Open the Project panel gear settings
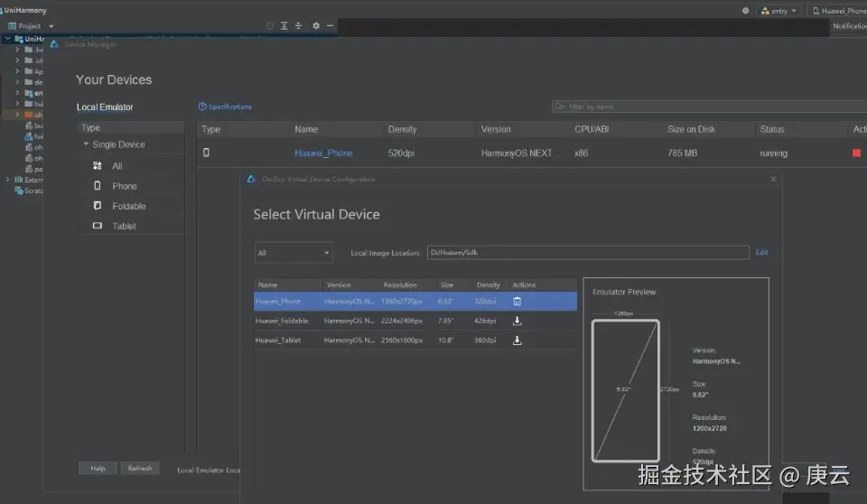Image resolution: width=867 pixels, height=504 pixels. click(x=315, y=26)
